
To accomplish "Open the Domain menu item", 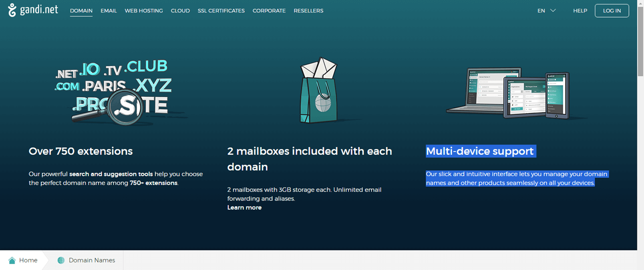I will click(81, 11).
